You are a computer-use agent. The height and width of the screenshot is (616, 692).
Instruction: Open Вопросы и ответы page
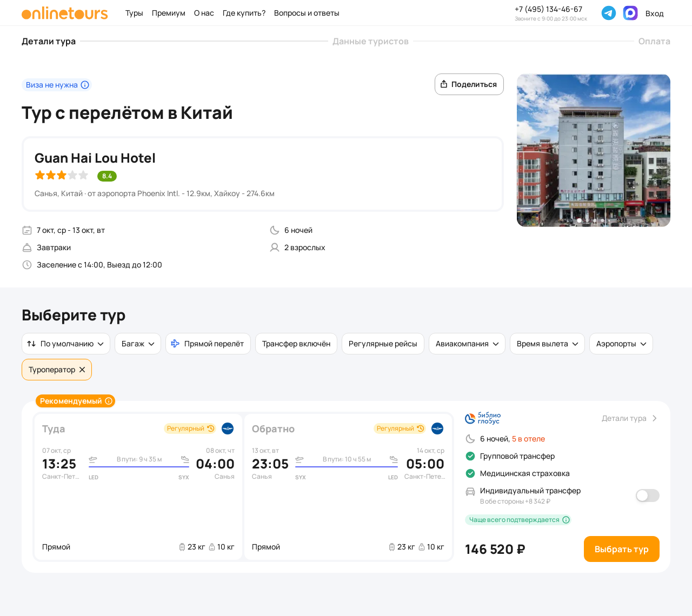[307, 13]
